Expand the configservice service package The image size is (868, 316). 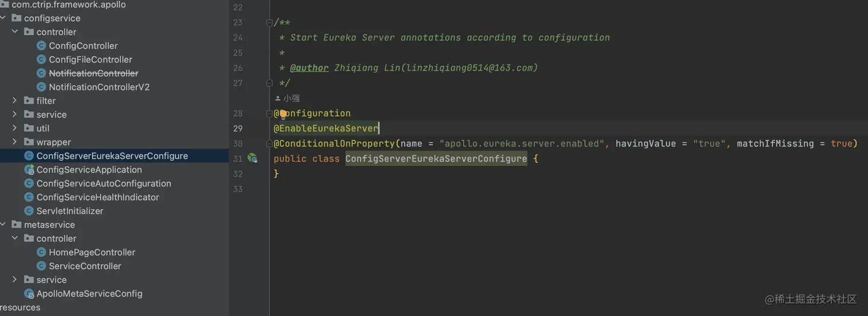[x=15, y=115]
